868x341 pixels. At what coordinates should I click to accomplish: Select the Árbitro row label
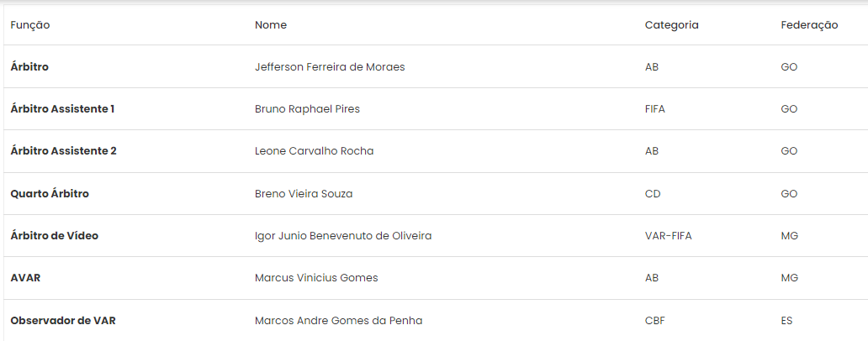[29, 66]
